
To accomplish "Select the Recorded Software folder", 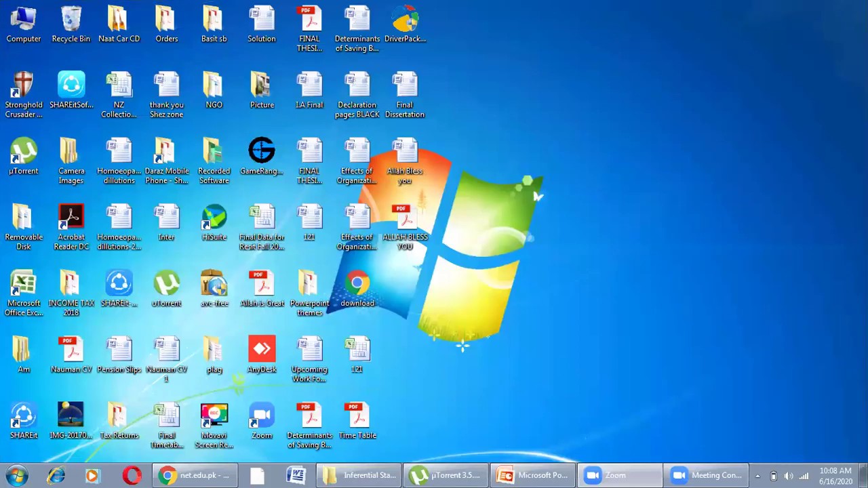I will 214,161.
